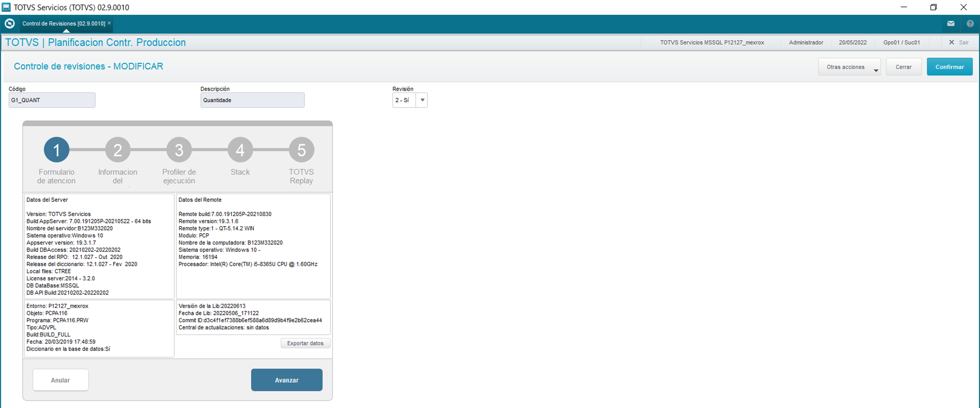Click the Código field G1_QUANT
The height and width of the screenshot is (408, 980).
click(x=52, y=100)
